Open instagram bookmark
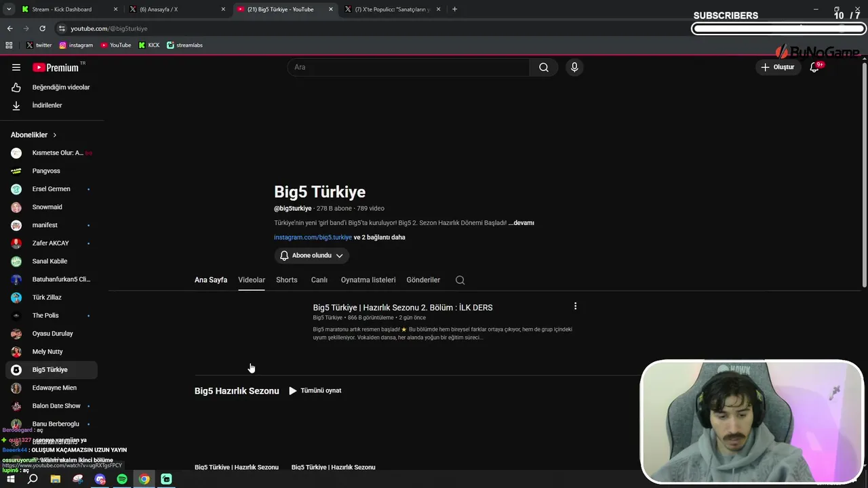The width and height of the screenshot is (868, 488). click(x=76, y=45)
